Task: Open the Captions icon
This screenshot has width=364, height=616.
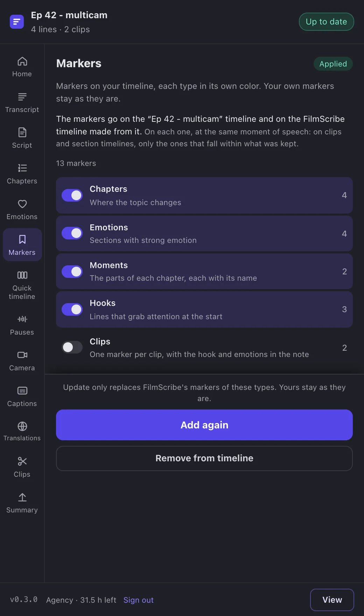Action: coord(22,391)
